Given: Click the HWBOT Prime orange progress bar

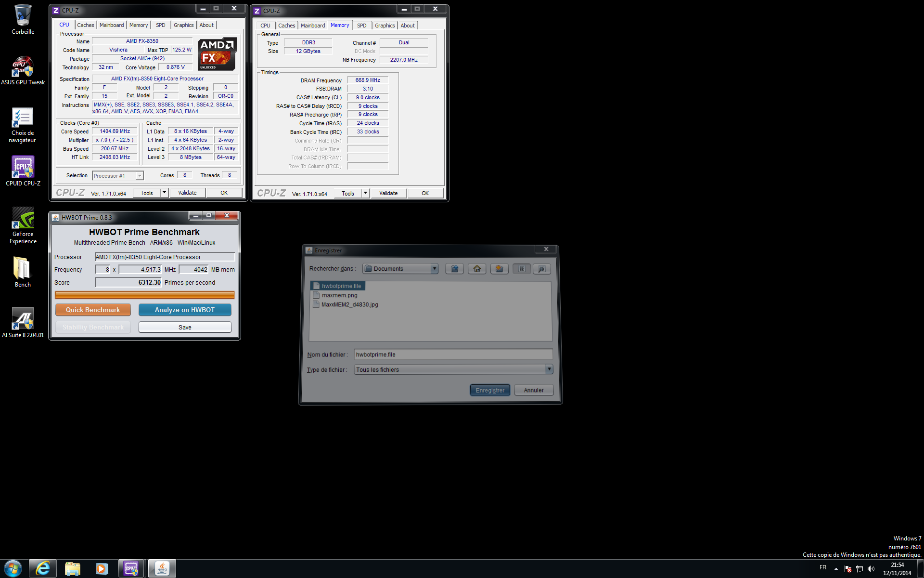Looking at the screenshot, I should coord(145,295).
